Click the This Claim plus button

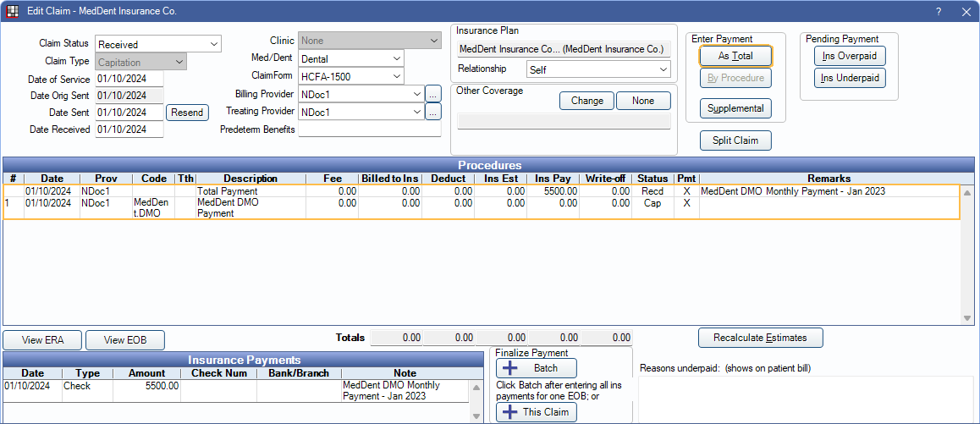point(536,412)
